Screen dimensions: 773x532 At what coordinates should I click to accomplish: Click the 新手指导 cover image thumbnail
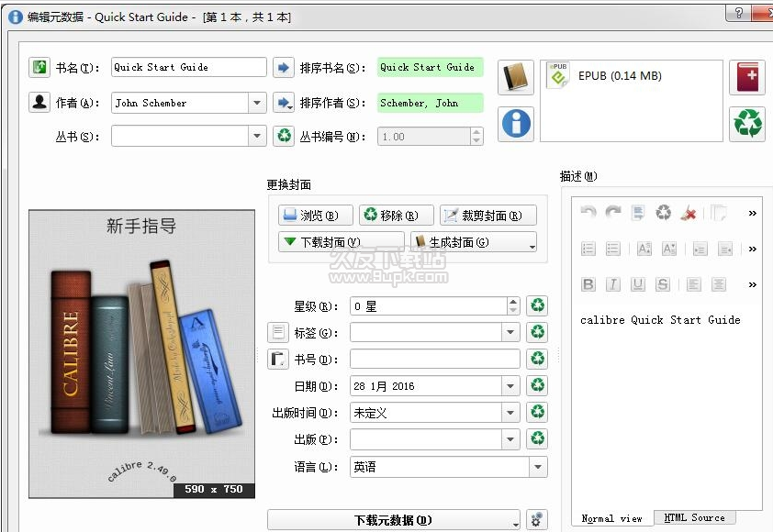click(x=142, y=354)
